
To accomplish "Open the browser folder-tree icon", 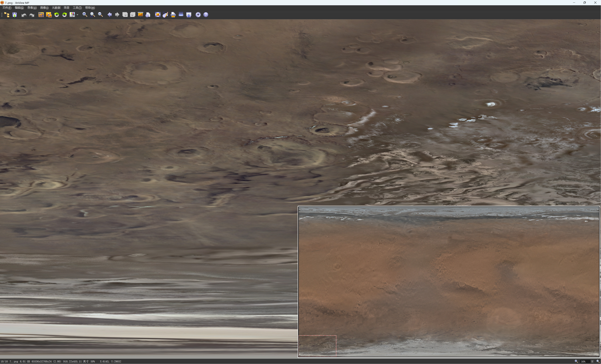I will [x=7, y=15].
